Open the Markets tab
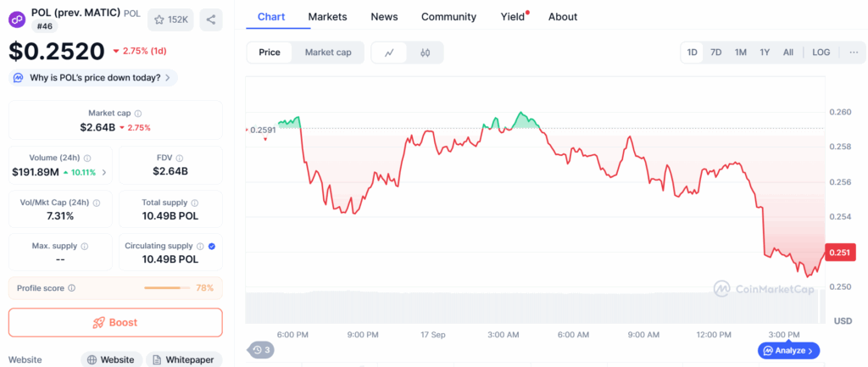 328,17
